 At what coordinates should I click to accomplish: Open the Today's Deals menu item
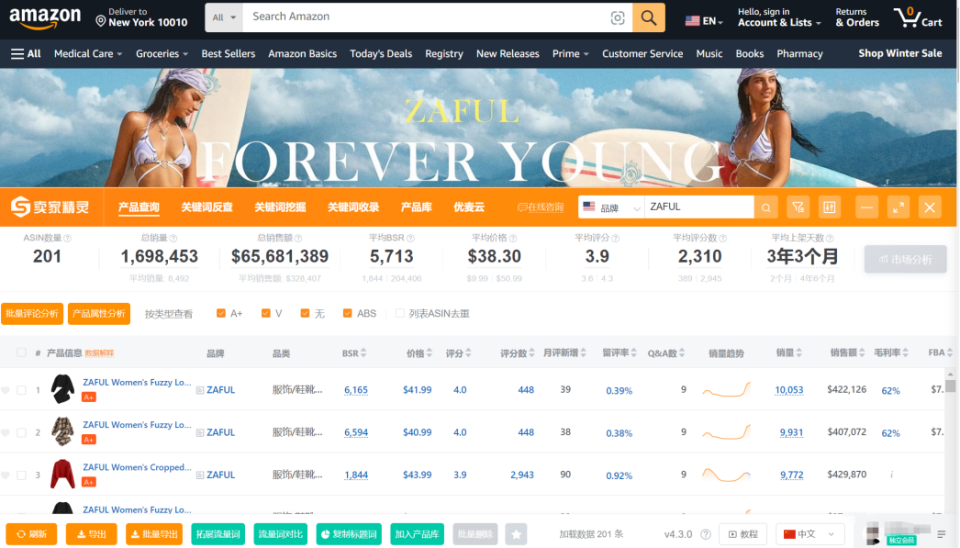tap(381, 54)
